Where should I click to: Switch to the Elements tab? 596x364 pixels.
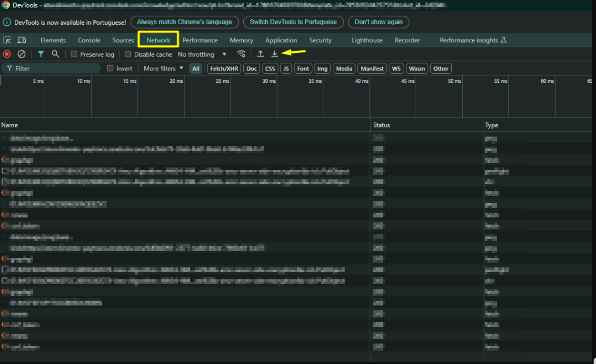53,40
